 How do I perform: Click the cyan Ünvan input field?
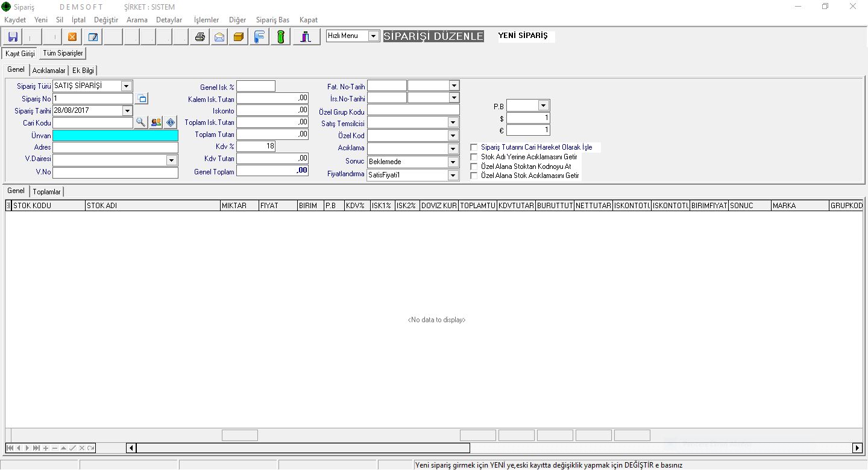point(115,136)
